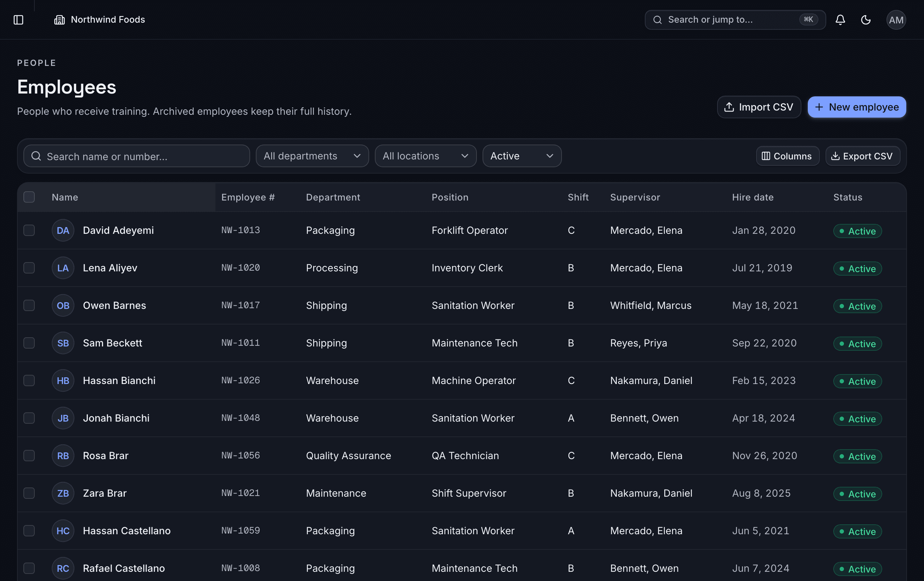Click the Quality Assurance department cell

pos(348,456)
